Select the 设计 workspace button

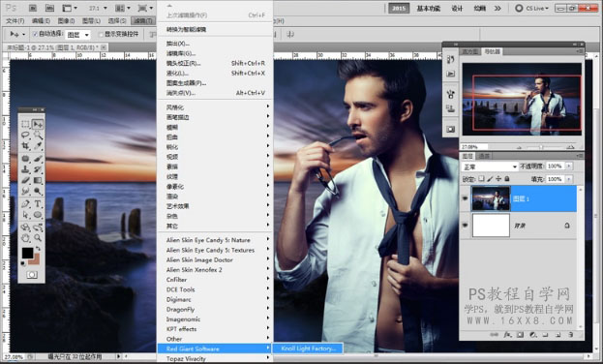[x=457, y=8]
